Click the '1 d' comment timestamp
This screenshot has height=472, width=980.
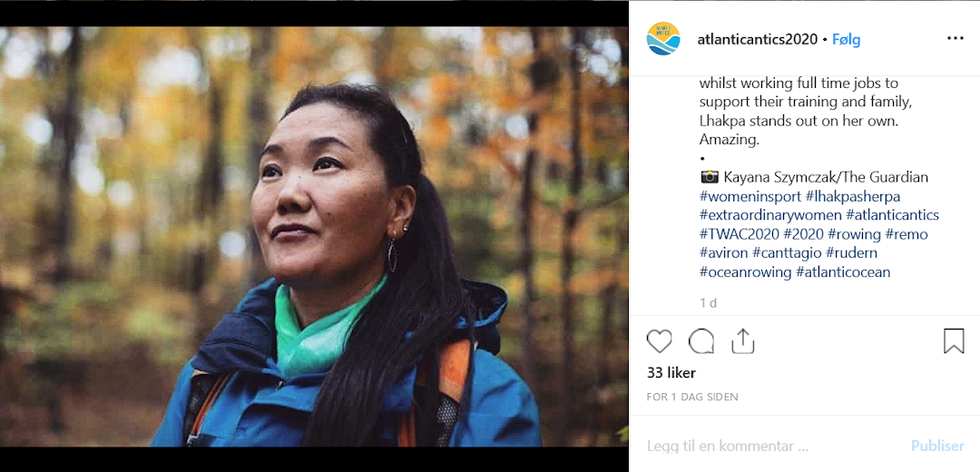coord(708,303)
